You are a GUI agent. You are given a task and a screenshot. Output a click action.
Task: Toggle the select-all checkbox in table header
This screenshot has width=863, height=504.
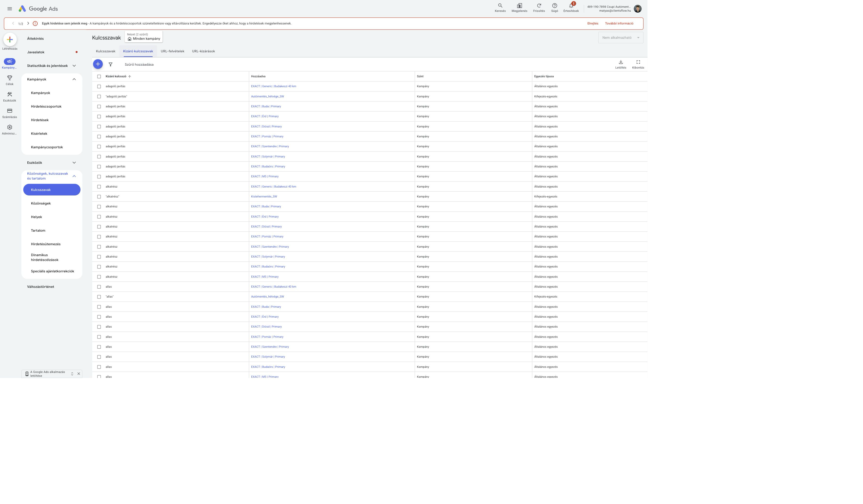pos(99,76)
